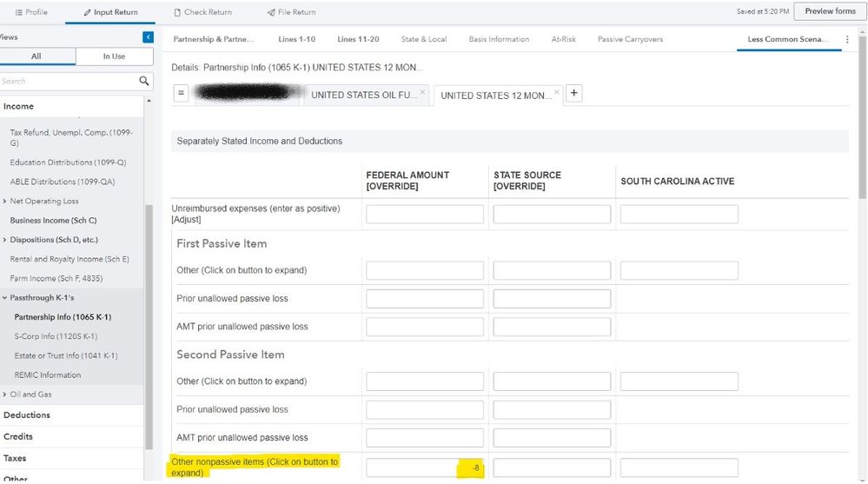Collapse the Views sidebar with the blue arrow
Image resolution: width=868 pixels, height=484 pixels.
click(148, 37)
